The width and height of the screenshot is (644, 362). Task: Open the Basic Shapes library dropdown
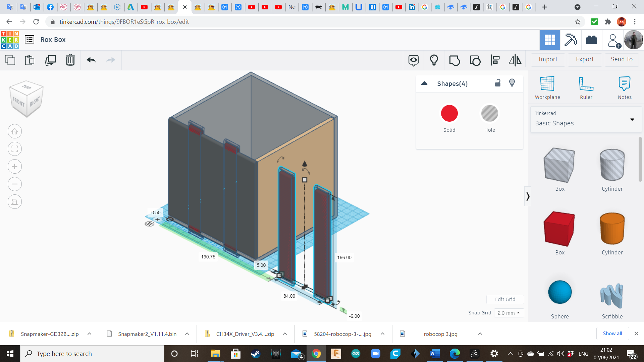[632, 119]
